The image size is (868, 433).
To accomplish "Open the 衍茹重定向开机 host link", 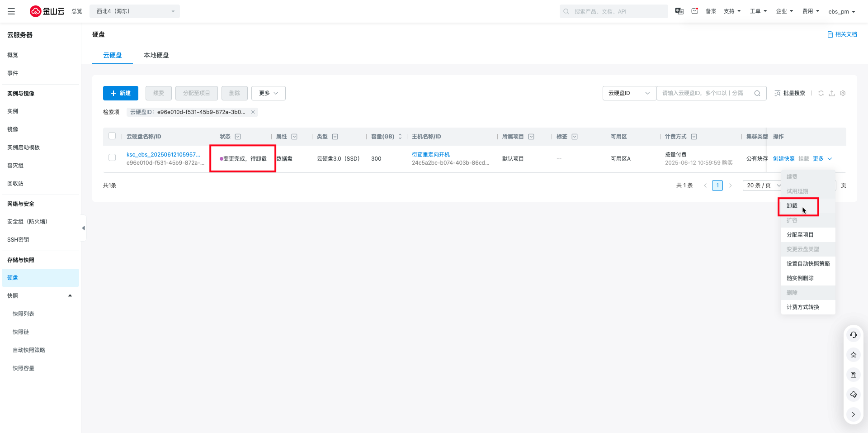I will [430, 155].
